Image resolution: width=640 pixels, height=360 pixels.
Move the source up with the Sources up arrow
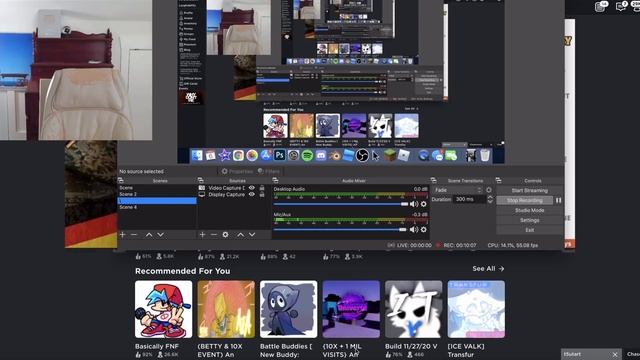(240, 235)
